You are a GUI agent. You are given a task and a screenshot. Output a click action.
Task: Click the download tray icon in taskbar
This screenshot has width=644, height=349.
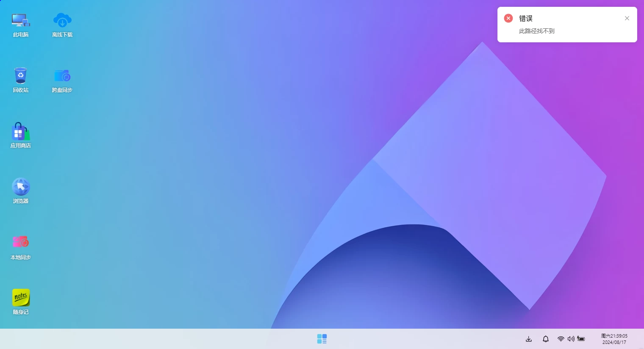coord(529,339)
